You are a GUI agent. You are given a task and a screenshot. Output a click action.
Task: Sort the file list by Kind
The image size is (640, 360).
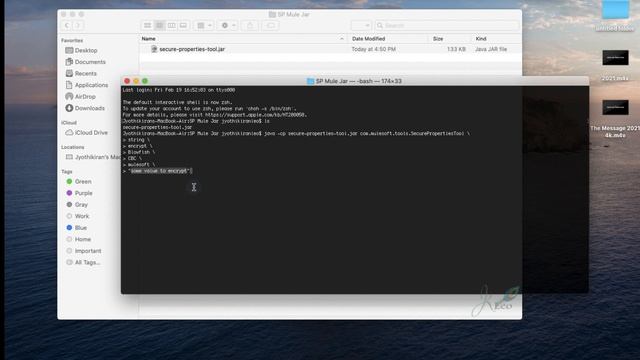pos(481,39)
